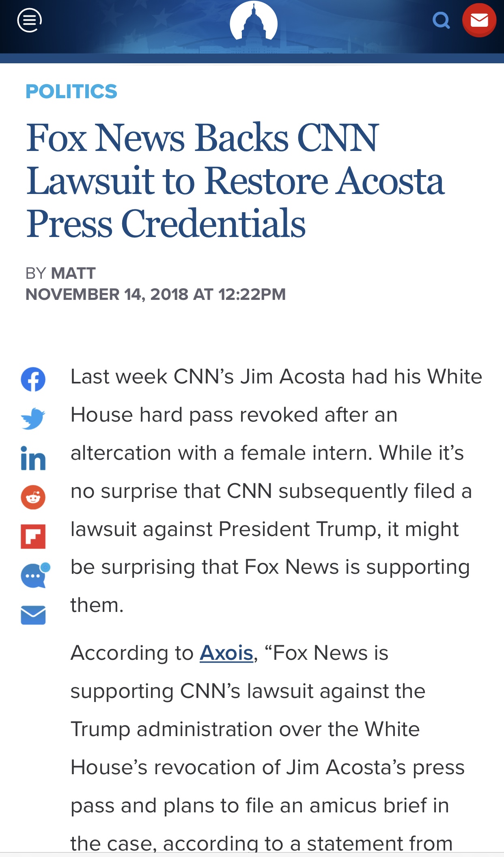Tap the word BY in the byline
504x857 pixels.
click(36, 273)
